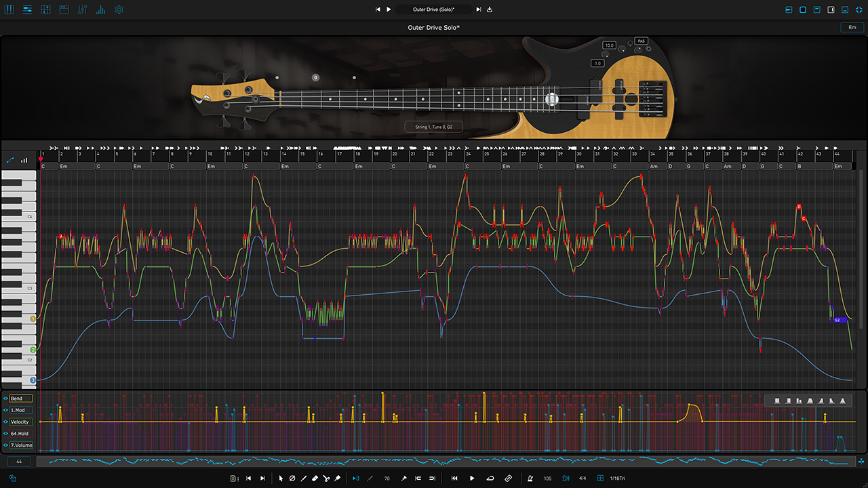The width and height of the screenshot is (868, 488).
Task: Toggle bottom panel layout icon
Action: [845, 9]
